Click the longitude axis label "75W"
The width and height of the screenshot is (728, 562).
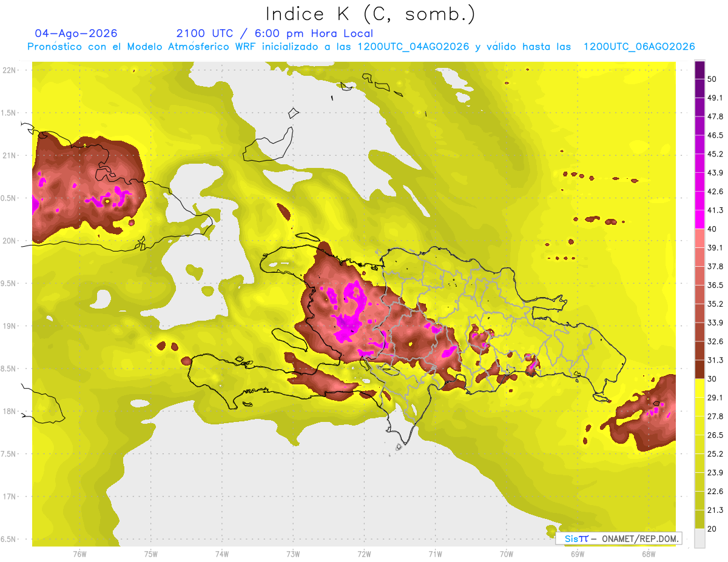tap(151, 554)
